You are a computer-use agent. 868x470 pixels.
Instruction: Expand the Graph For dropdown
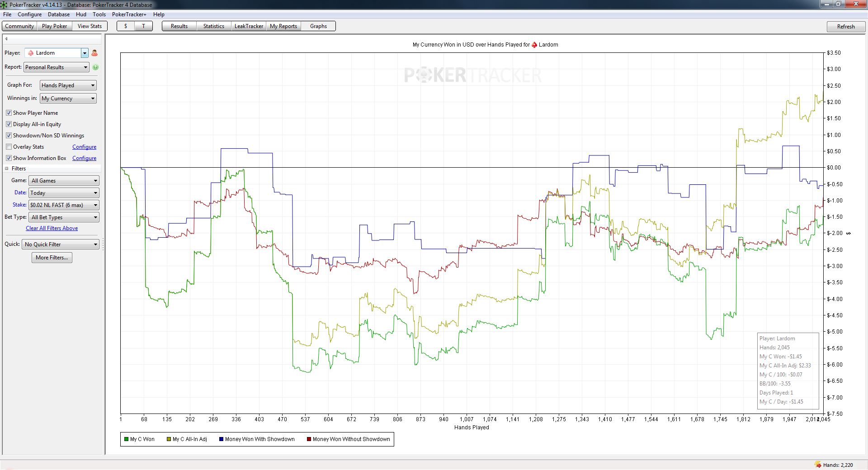click(68, 85)
